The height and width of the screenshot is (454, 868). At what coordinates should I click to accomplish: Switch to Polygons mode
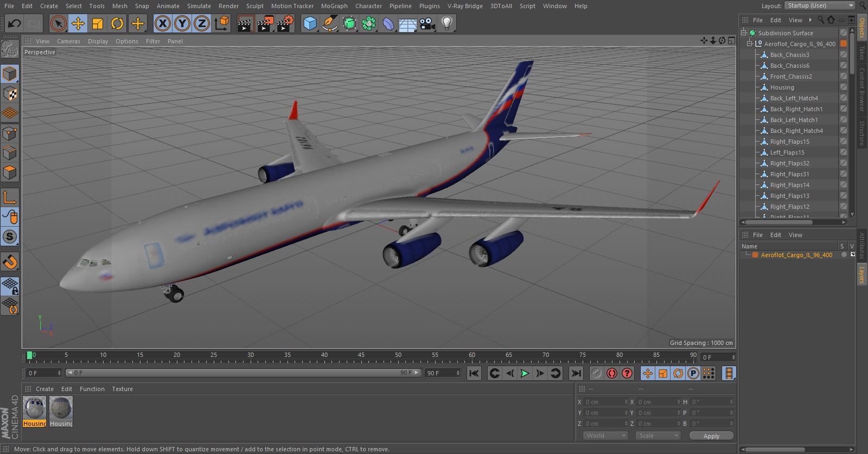(x=10, y=173)
